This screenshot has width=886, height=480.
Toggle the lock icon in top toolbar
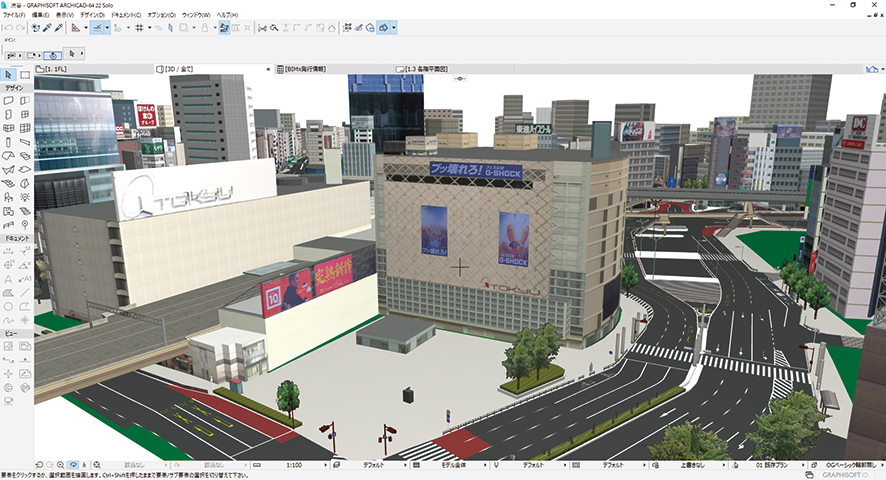click(205, 27)
